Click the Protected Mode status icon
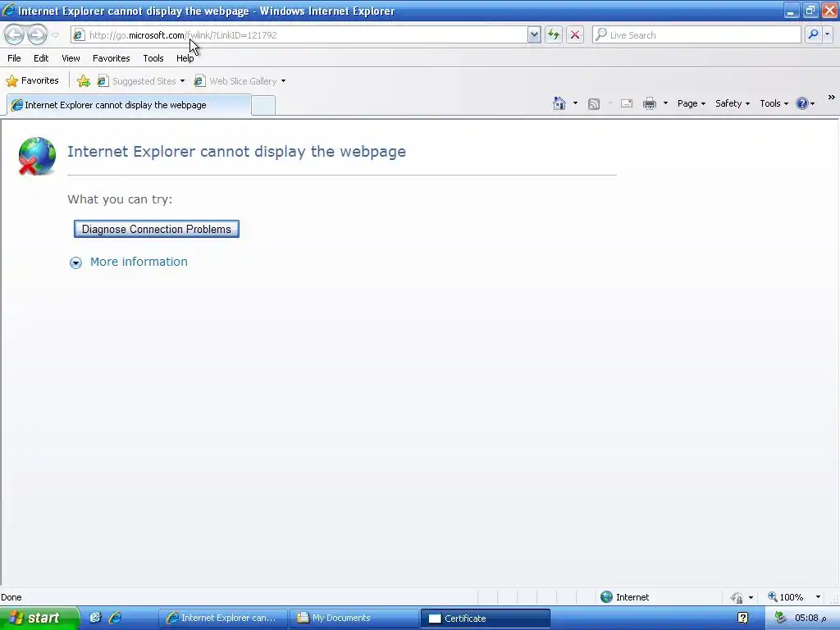The width and height of the screenshot is (840, 630). tap(737, 597)
